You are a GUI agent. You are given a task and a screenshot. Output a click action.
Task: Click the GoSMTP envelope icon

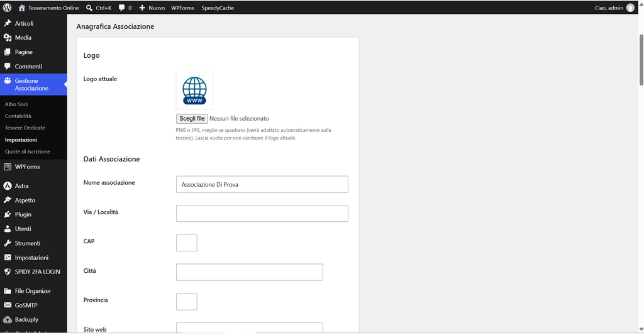click(x=8, y=305)
